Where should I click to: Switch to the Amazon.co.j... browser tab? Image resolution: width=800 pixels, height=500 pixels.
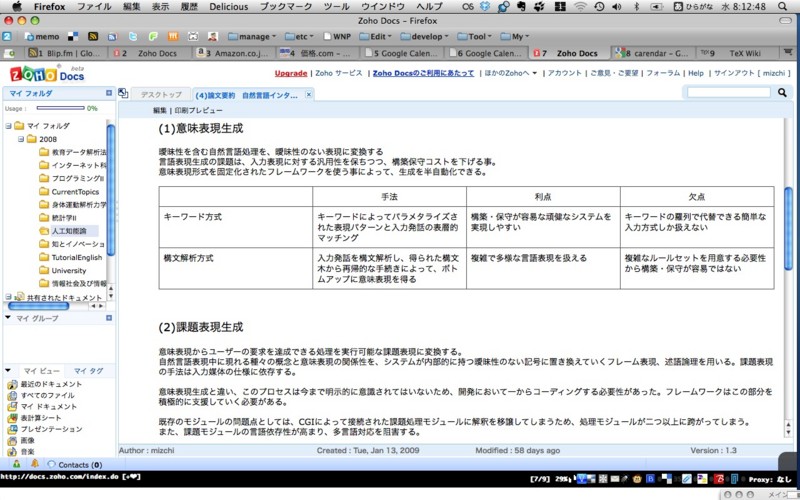[x=234, y=53]
